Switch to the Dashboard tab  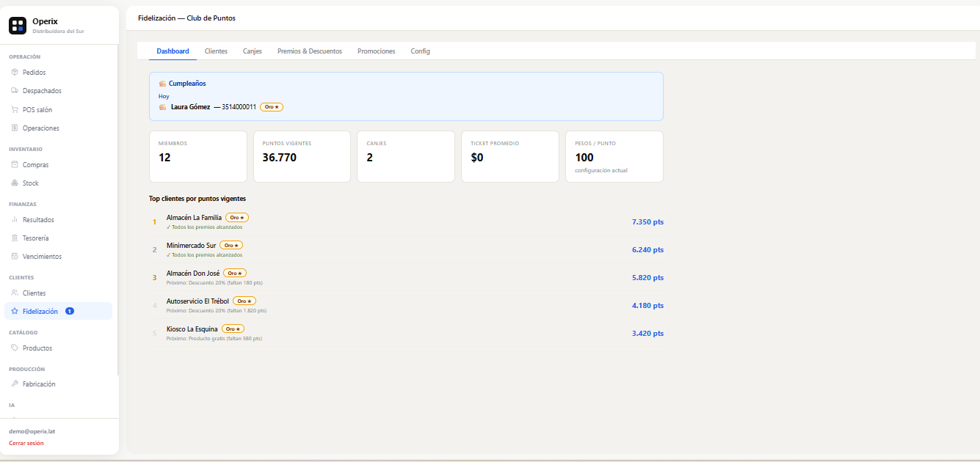click(173, 51)
